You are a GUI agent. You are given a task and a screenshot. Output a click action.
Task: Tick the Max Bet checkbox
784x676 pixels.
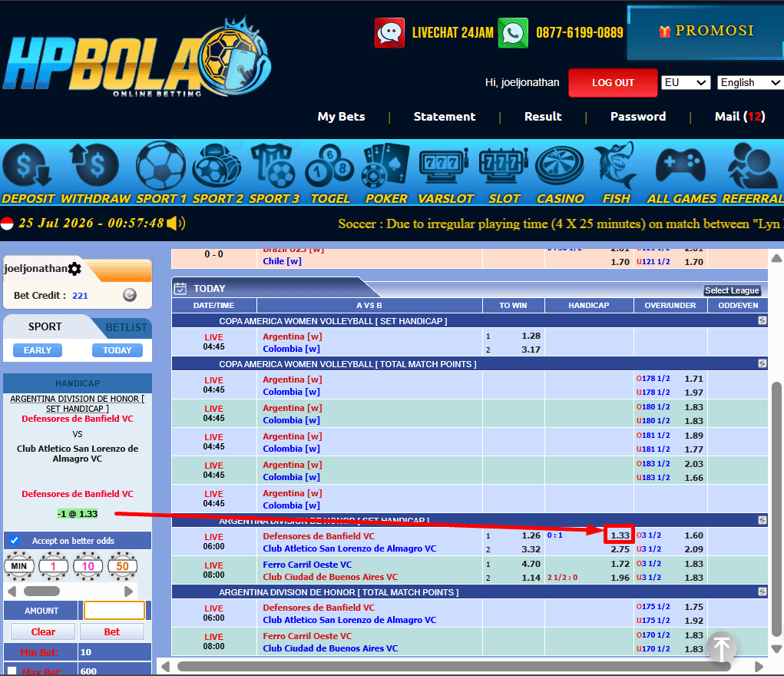(x=12, y=671)
